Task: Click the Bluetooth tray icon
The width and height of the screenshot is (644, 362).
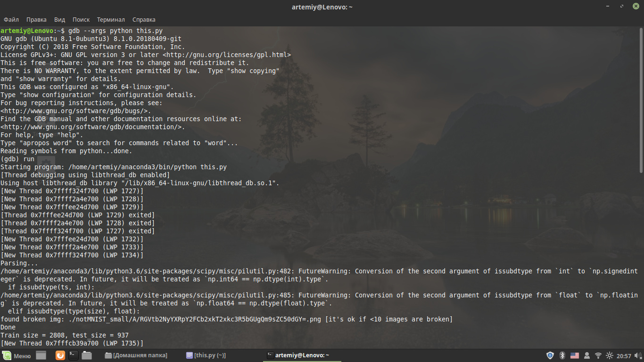Action: click(x=562, y=355)
